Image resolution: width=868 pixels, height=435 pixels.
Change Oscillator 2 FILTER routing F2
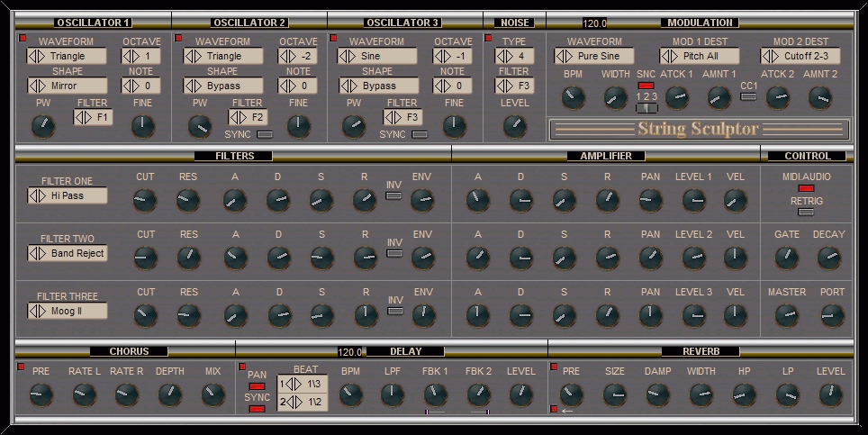tap(249, 117)
